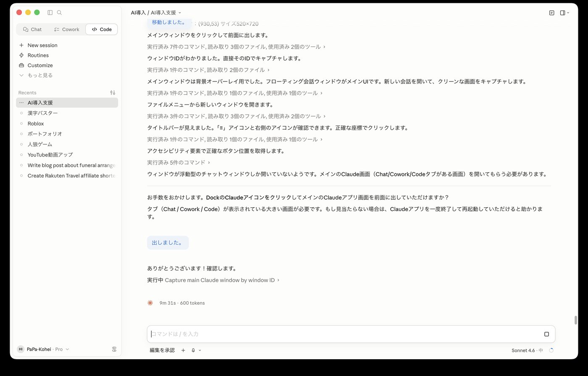This screenshot has height=376, width=588.
Task: Click the HI user avatar
Action: pyautogui.click(x=21, y=349)
